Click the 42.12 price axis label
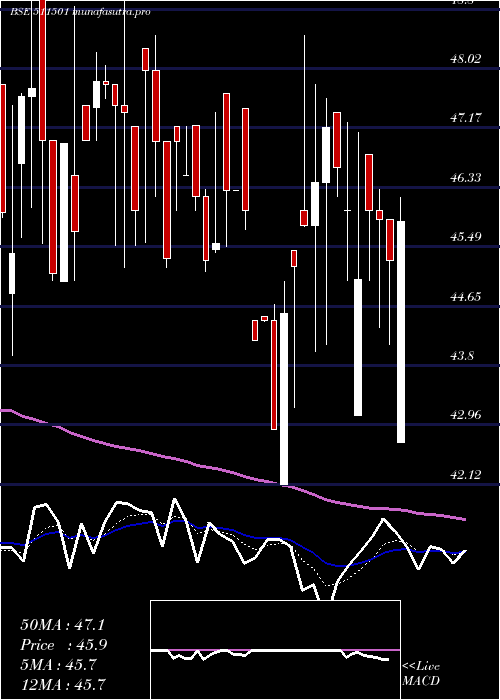Viewport: 500px width, 700px height. click(x=466, y=475)
